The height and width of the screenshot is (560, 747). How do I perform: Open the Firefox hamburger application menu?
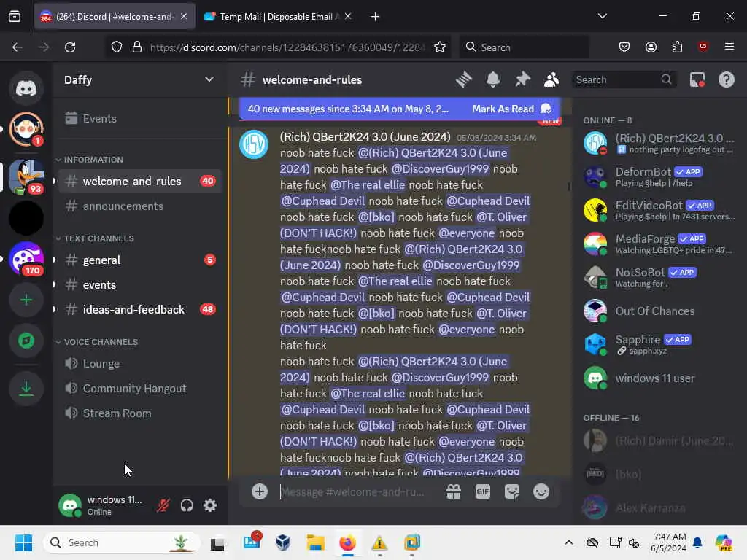point(729,47)
